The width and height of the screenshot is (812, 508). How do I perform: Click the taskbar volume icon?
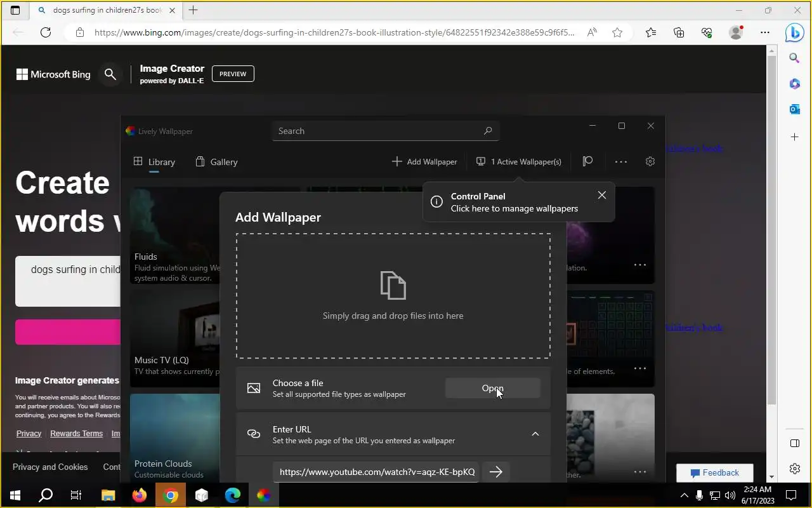[730, 495]
